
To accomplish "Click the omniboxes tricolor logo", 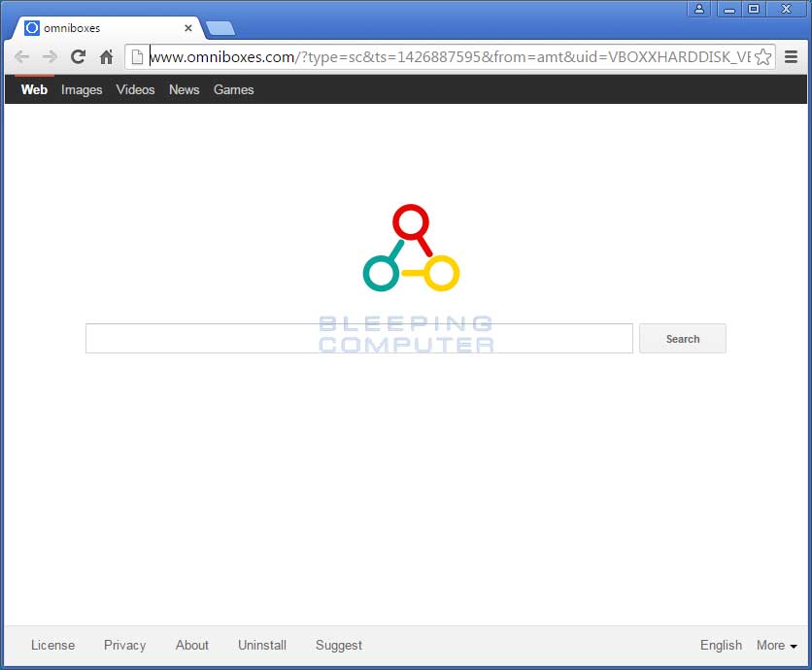I will [x=411, y=248].
